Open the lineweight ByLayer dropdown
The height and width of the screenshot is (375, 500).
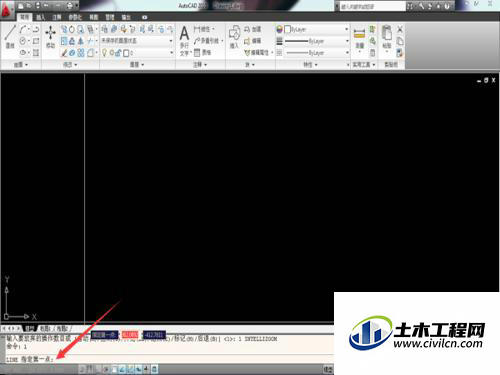(x=316, y=41)
